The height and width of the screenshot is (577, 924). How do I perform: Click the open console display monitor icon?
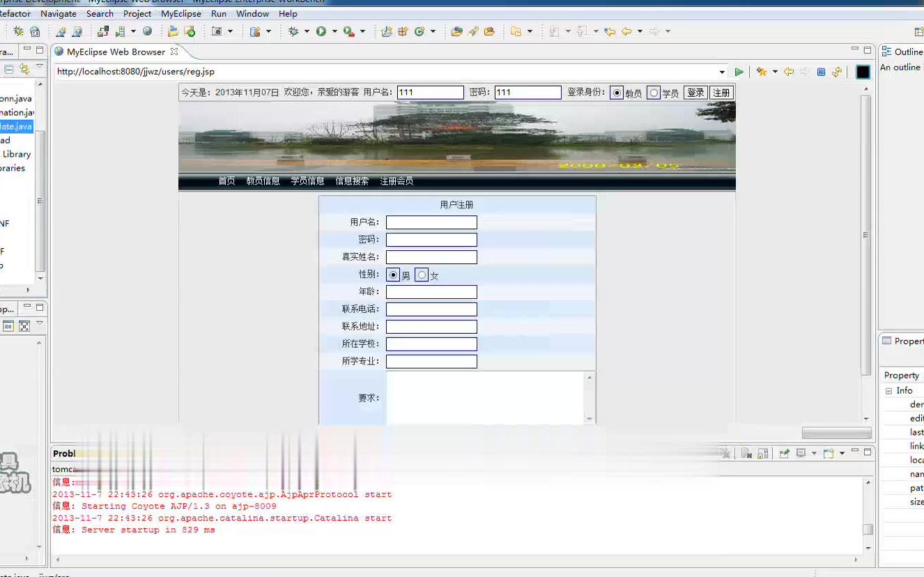801,454
